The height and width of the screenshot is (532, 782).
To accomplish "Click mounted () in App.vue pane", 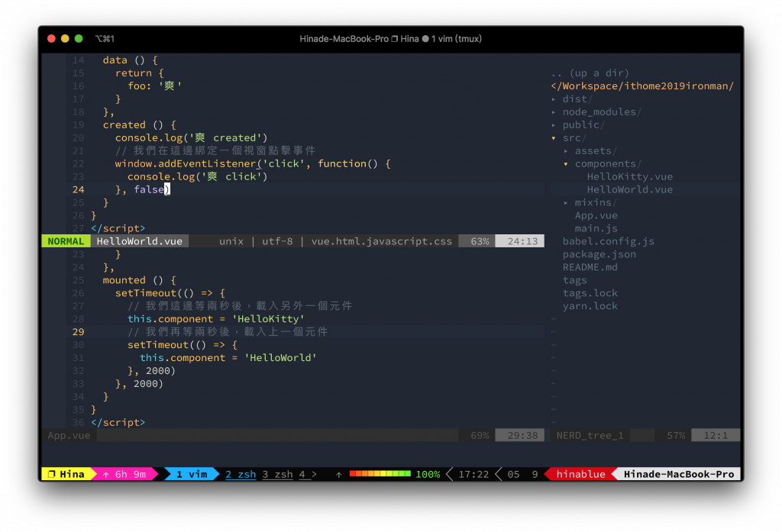I will pos(139,280).
